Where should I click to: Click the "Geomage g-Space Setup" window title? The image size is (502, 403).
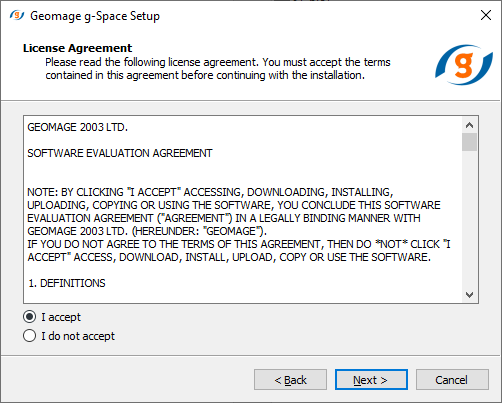coord(95,16)
